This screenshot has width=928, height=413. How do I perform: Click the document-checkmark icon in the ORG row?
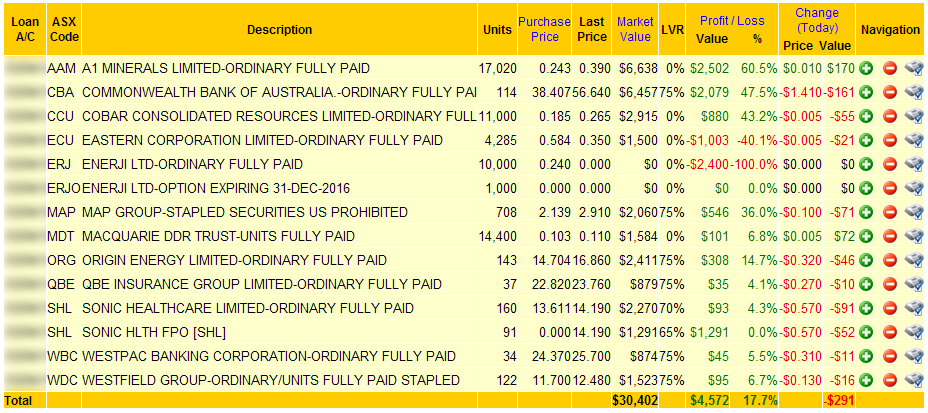pos(914,260)
